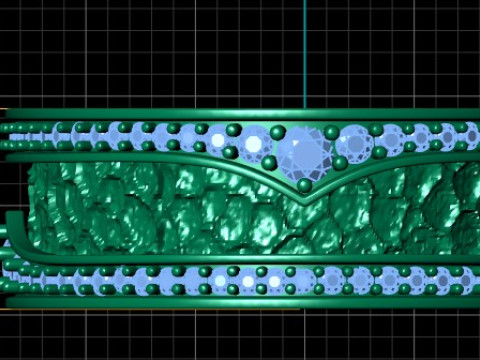The image size is (480, 360).
Task: Pick the prong bead at V tip
Action: pyautogui.click(x=304, y=185)
